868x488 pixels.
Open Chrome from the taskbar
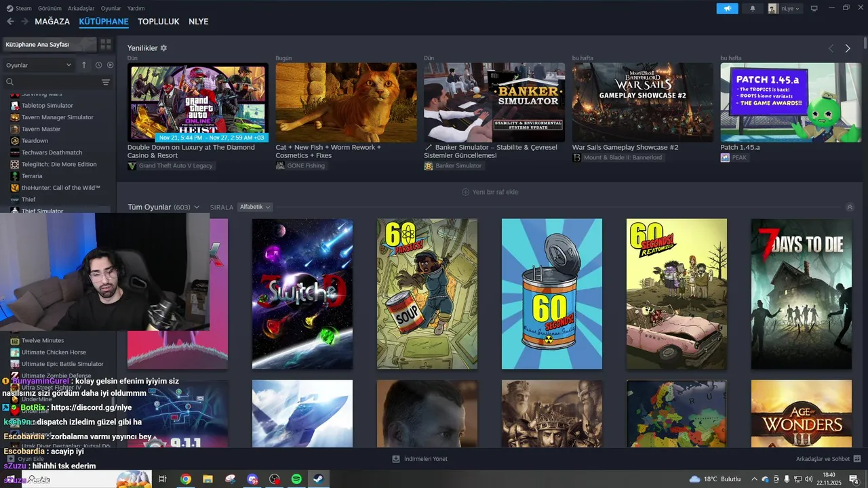point(185,479)
